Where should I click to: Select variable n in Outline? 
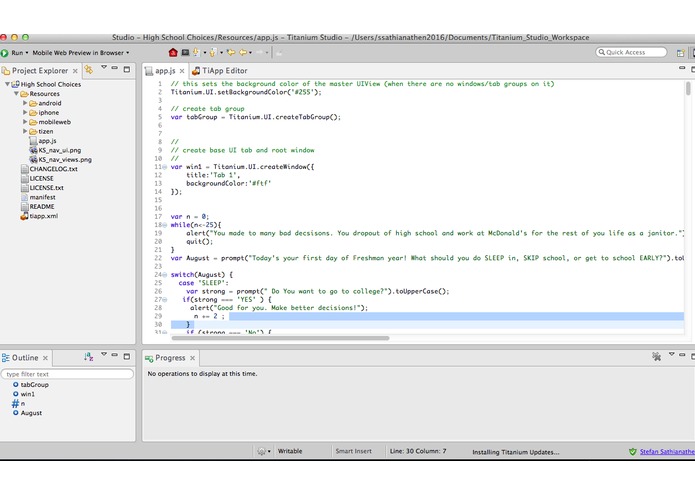[x=18, y=404]
